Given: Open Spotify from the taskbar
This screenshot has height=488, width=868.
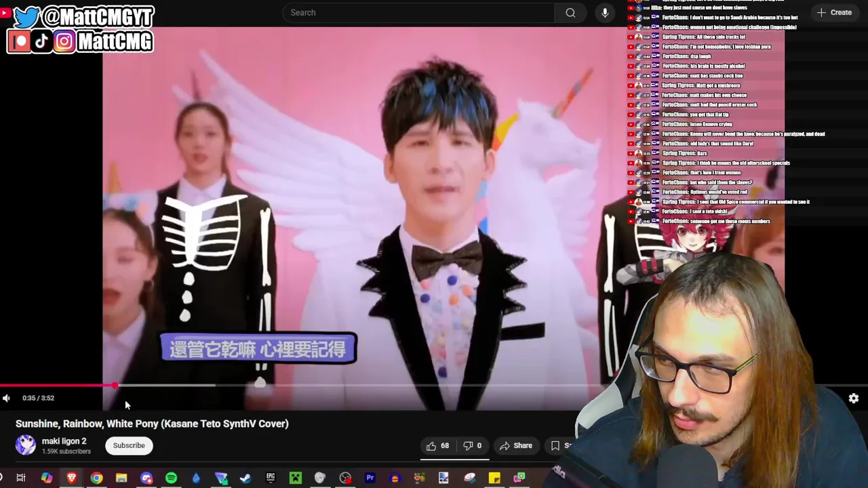Looking at the screenshot, I should (x=171, y=478).
